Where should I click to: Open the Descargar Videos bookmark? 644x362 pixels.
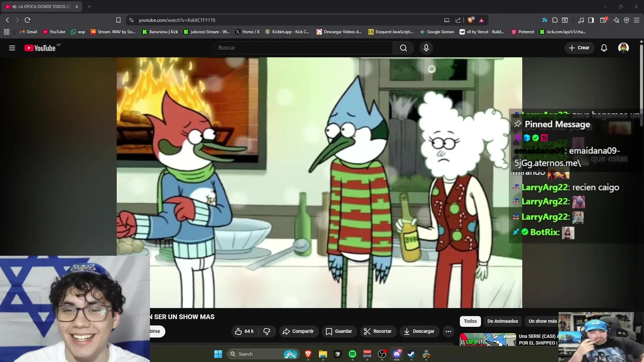coord(339,32)
